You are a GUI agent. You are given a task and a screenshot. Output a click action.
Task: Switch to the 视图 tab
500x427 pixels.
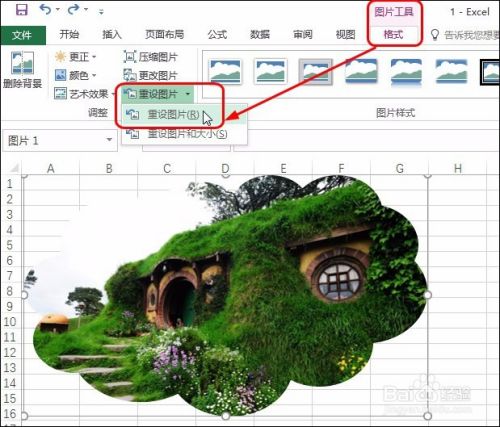click(345, 34)
